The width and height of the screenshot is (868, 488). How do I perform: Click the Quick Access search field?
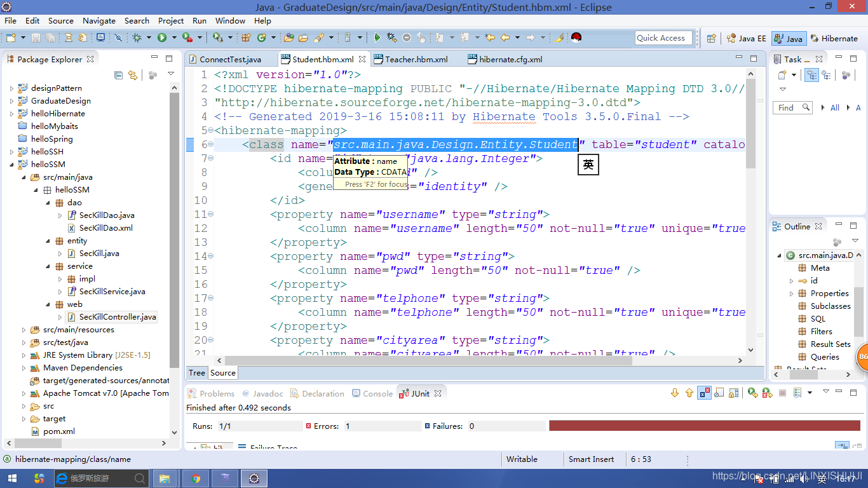pos(663,37)
